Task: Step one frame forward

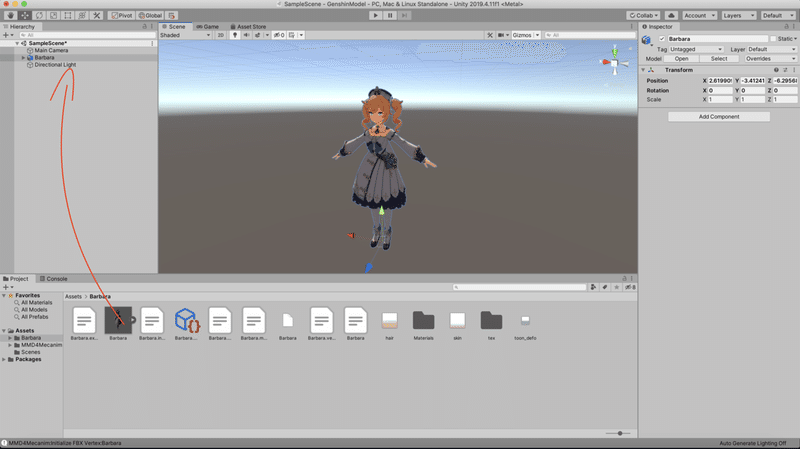Action: [405, 15]
